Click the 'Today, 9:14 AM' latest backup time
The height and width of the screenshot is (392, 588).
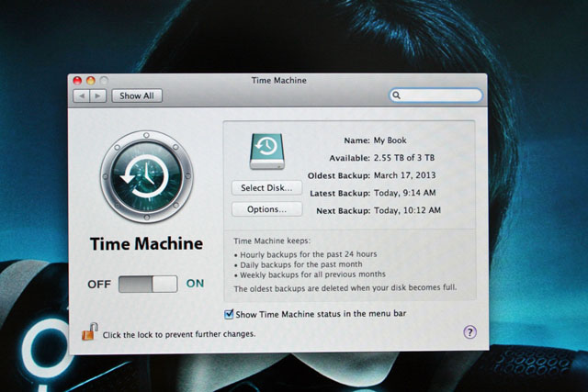point(404,193)
